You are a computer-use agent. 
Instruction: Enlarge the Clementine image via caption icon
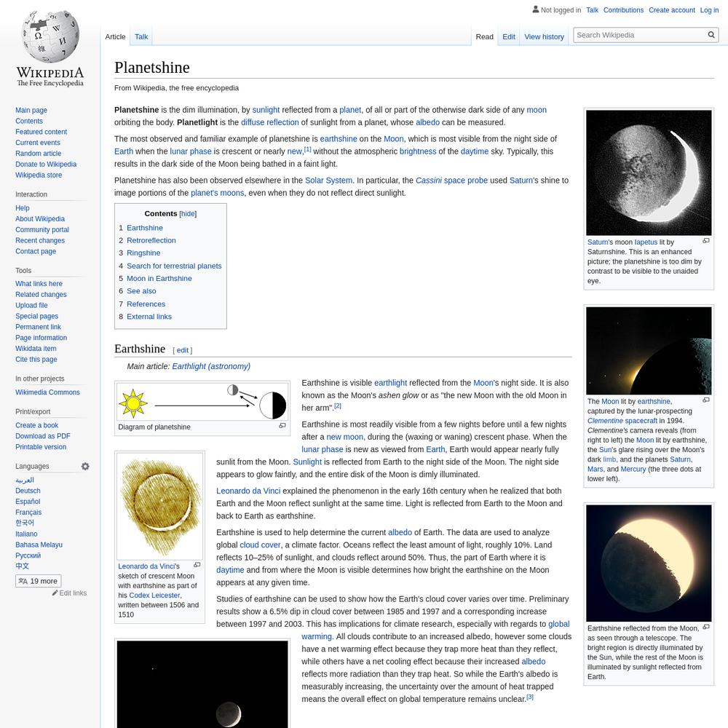705,400
